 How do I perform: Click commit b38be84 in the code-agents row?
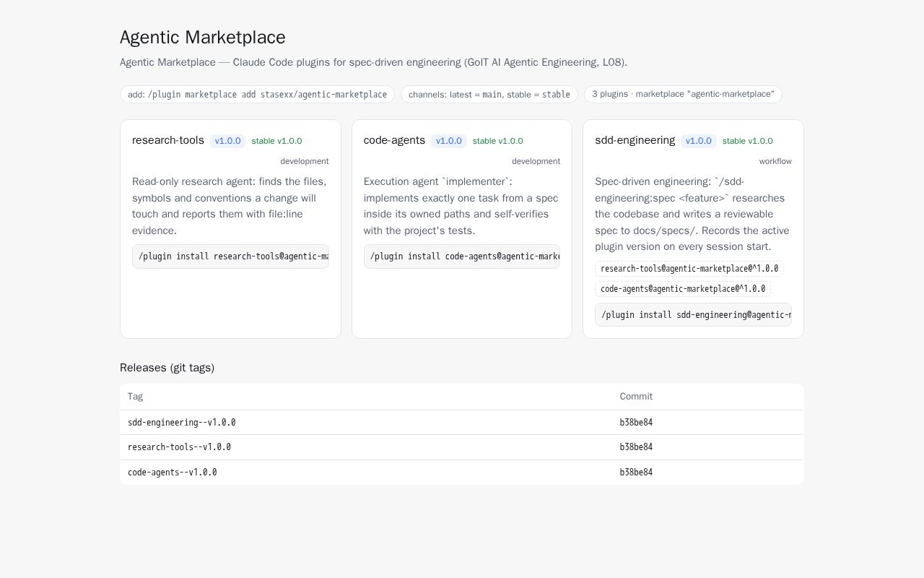tap(636, 473)
